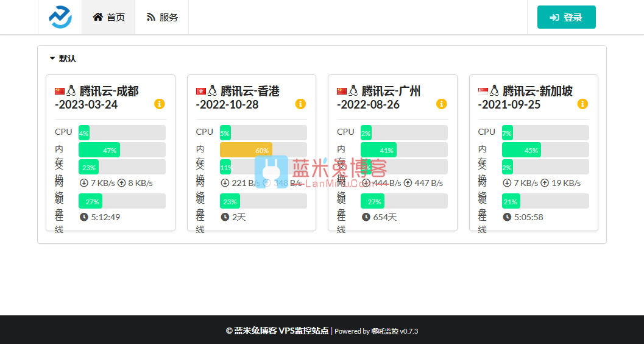Click 新加坡 memory 45% progress bar
The width and height of the screenshot is (644, 344).
545,150
